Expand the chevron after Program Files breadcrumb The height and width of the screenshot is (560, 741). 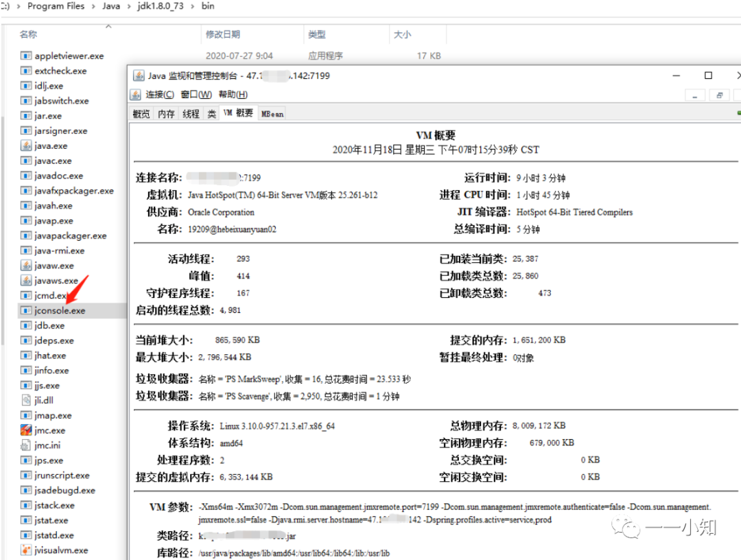(x=93, y=7)
